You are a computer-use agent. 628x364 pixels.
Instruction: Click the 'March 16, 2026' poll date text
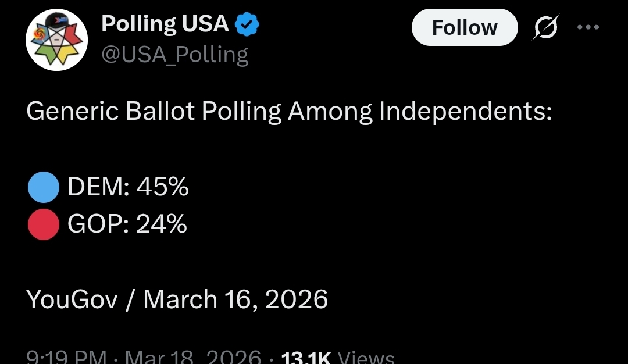pyautogui.click(x=235, y=299)
